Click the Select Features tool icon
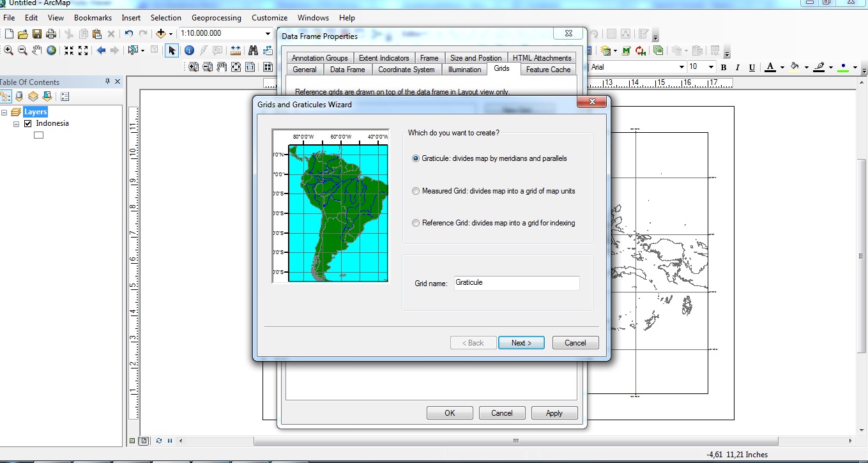This screenshot has height=463, width=868. (x=133, y=50)
